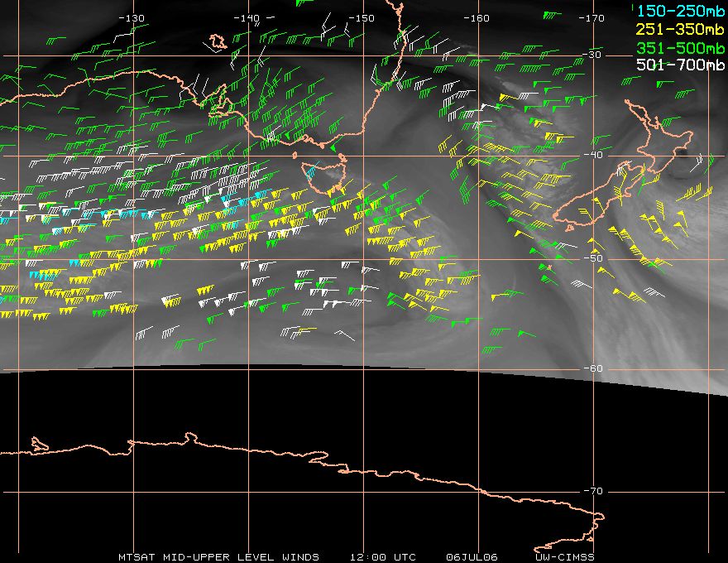Click the 12:00 UTC time stamp
This screenshot has height=563, width=728.
(382, 557)
